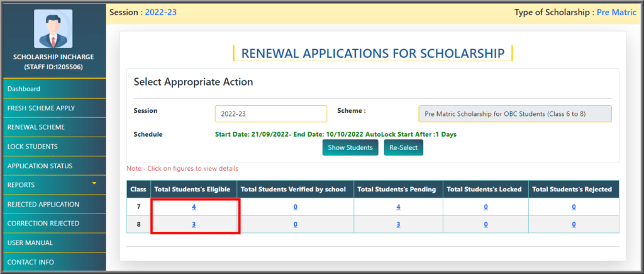Open eligible students count for class 7
This screenshot has width=644, height=274.
[194, 207]
